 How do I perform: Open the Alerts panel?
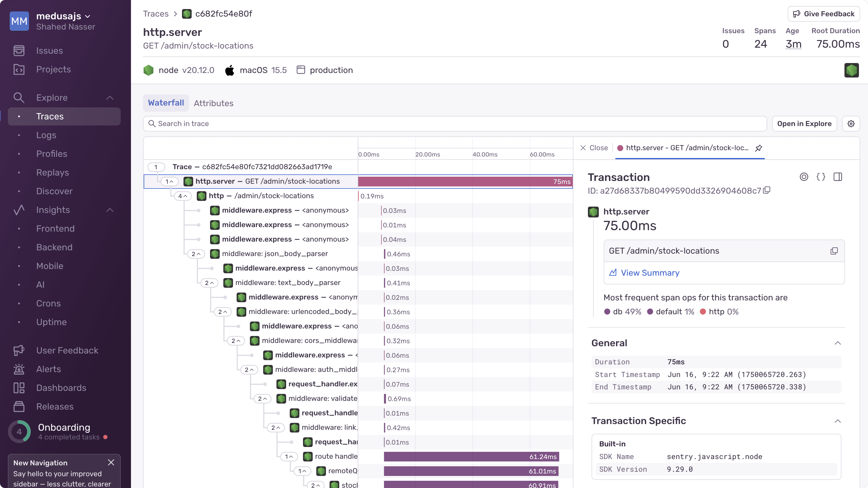[x=48, y=369]
